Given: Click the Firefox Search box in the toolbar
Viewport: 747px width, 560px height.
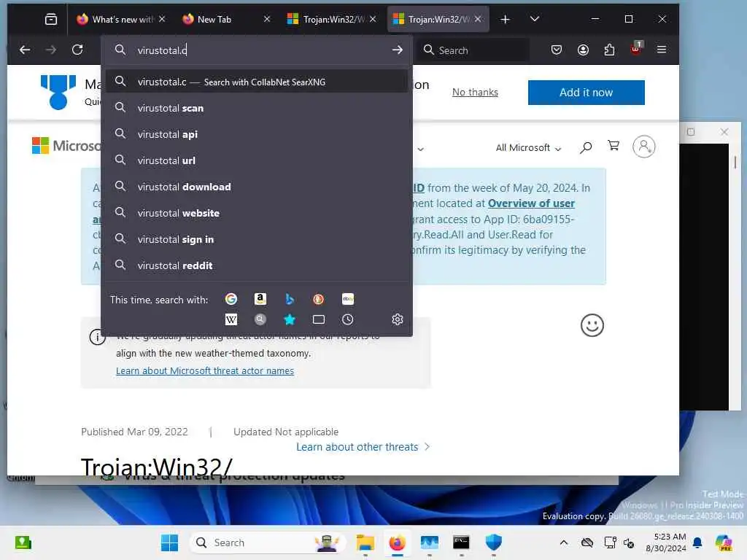Looking at the screenshot, I should [474, 50].
